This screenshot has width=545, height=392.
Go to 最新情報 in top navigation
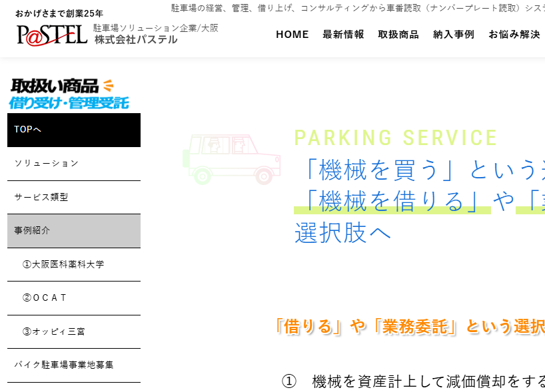click(x=343, y=35)
